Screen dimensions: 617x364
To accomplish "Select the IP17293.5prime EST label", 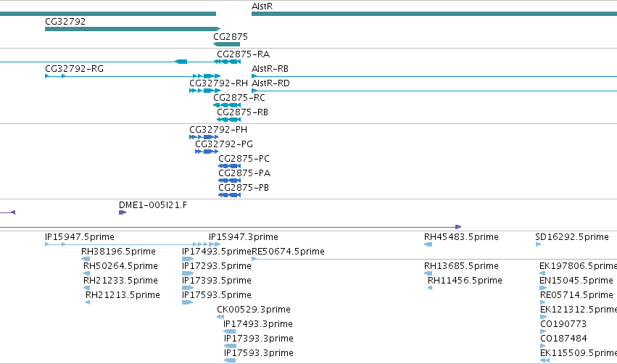I will point(217,266).
